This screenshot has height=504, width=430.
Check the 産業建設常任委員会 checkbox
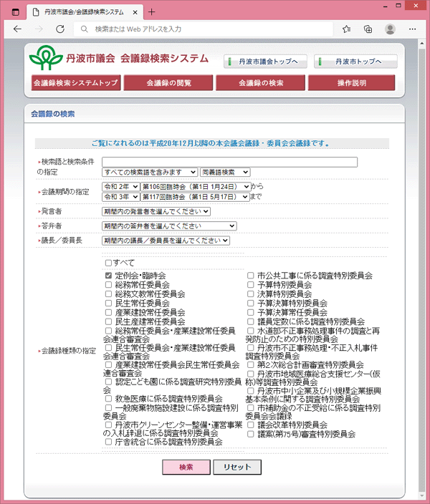pos(108,312)
